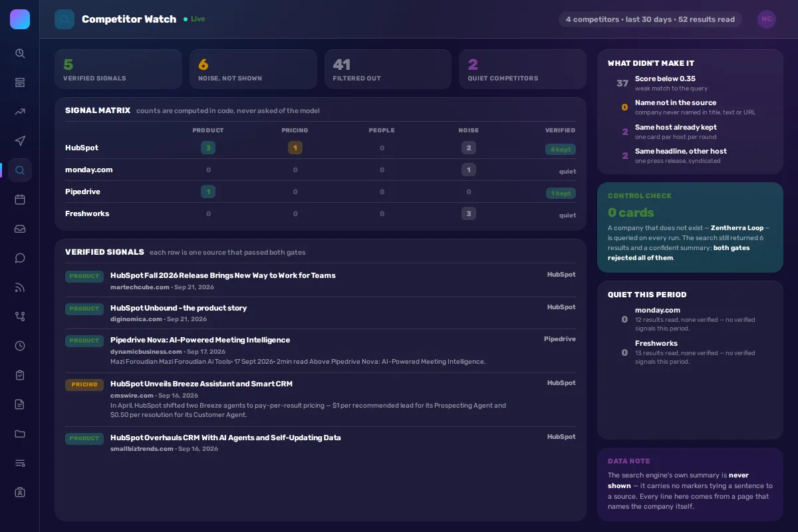Open the document file icon in sidebar
798x532 pixels.
20,404
